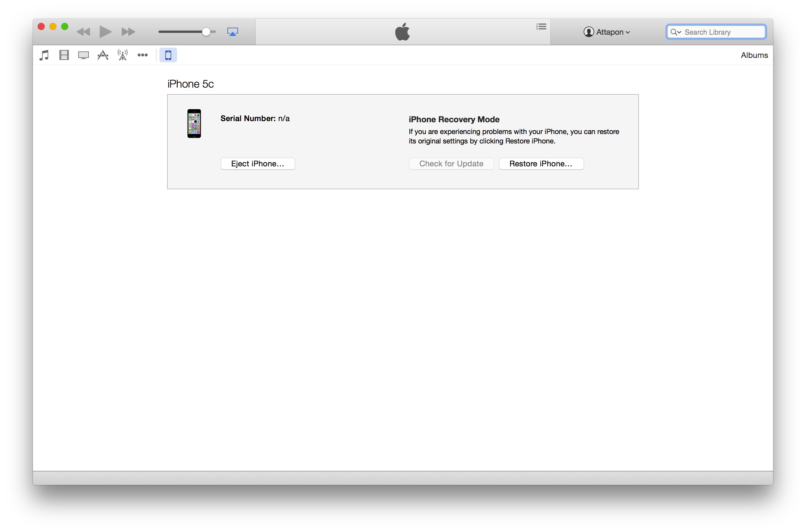Open the TV Shows library icon
This screenshot has height=532, width=806.
pyautogui.click(x=83, y=55)
